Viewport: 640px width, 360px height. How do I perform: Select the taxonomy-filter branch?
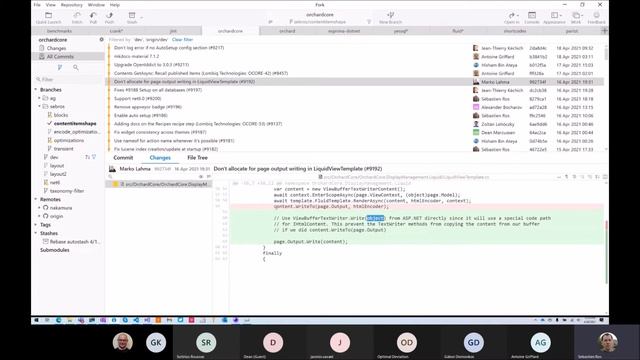pos(67,191)
